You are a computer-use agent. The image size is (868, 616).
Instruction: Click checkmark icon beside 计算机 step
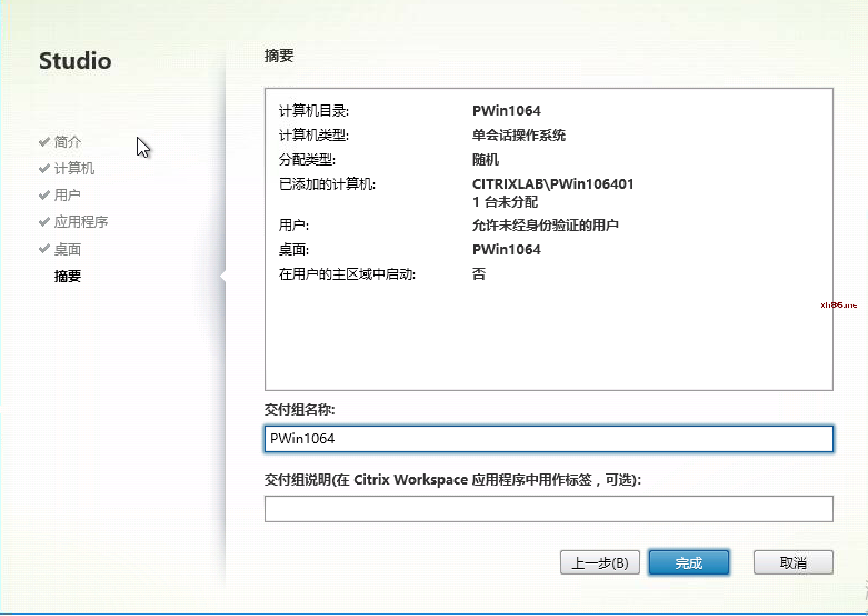(x=44, y=169)
